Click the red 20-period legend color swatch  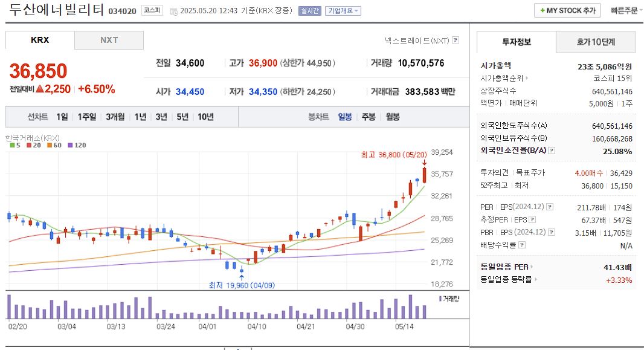click(28, 146)
